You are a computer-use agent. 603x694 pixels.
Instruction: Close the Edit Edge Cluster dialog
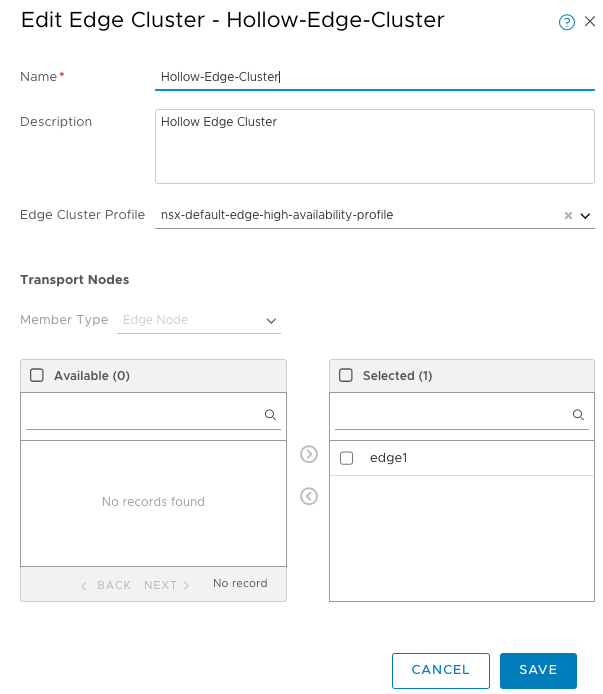588,22
